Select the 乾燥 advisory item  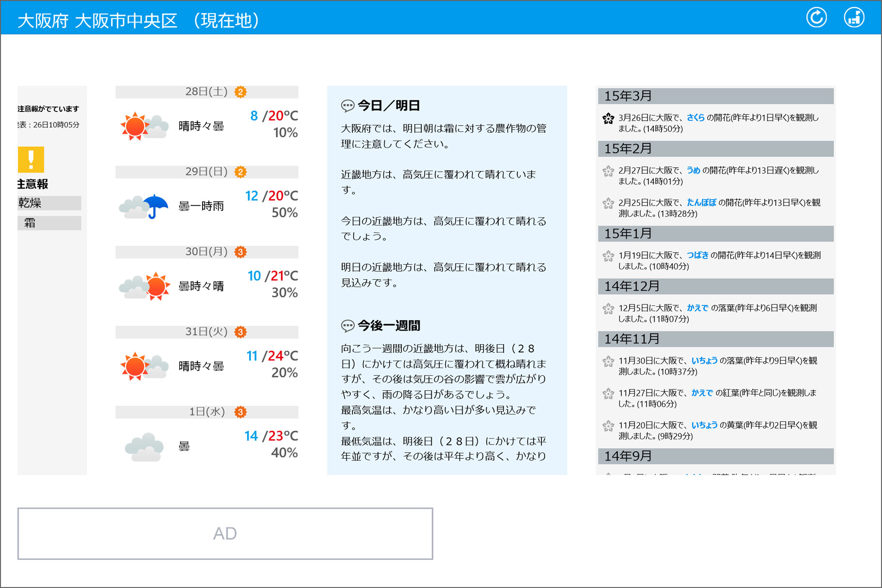click(x=49, y=203)
